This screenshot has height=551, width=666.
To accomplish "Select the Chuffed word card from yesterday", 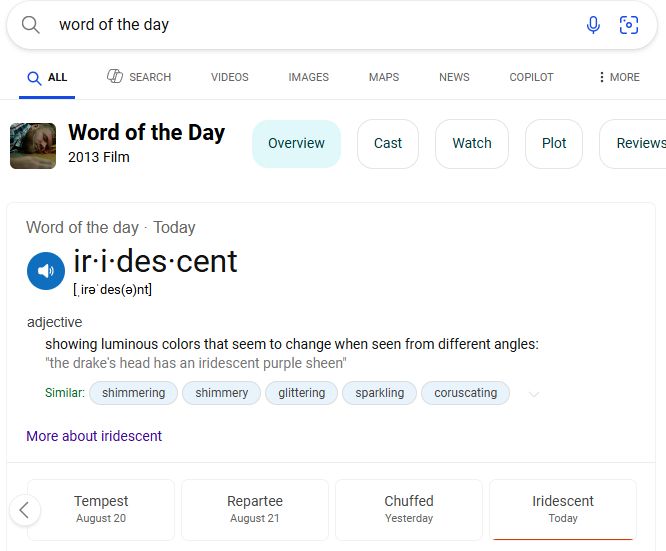I will coord(409,509).
